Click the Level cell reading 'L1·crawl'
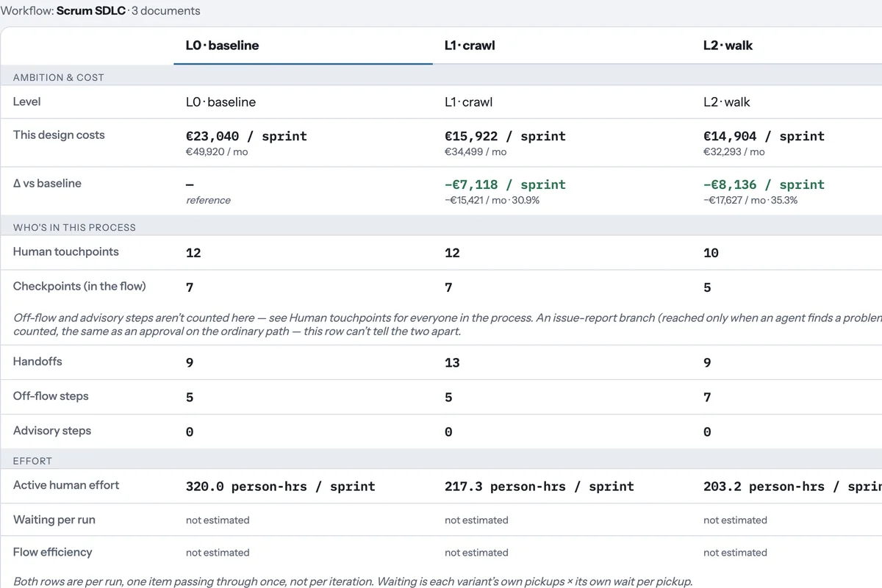882x588 pixels. [x=469, y=102]
